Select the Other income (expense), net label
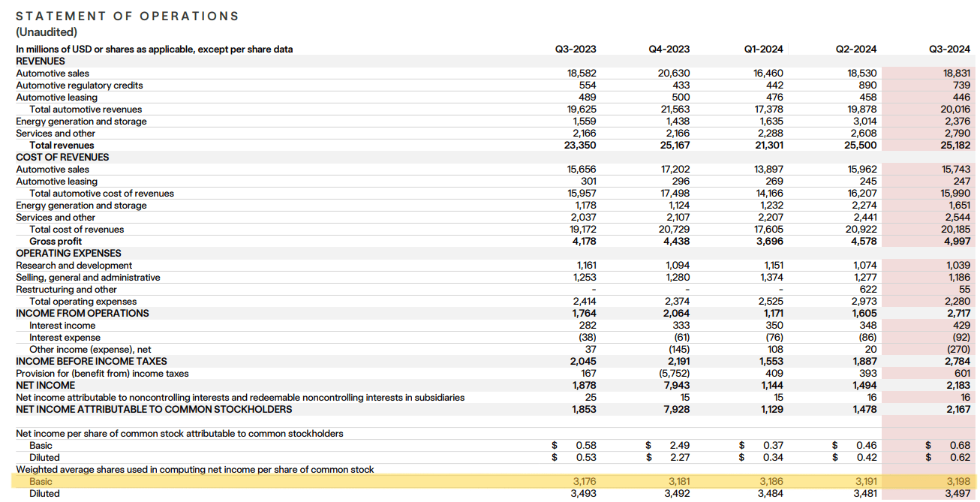Image resolution: width=980 pixels, height=502 pixels. [x=90, y=350]
